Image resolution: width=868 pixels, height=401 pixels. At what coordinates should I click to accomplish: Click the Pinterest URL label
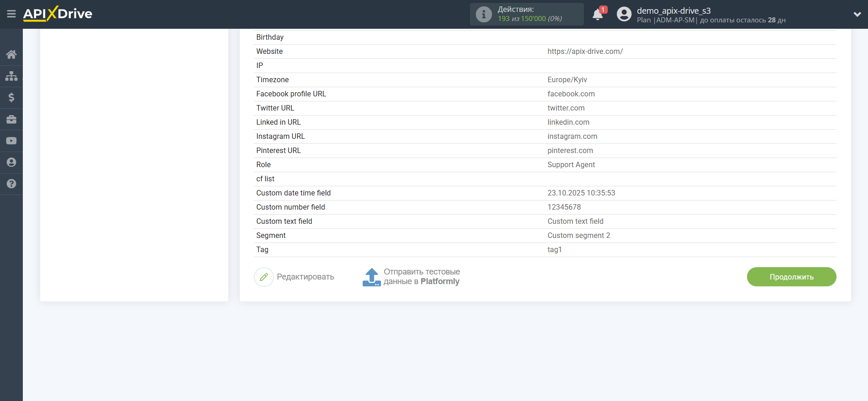coord(278,151)
